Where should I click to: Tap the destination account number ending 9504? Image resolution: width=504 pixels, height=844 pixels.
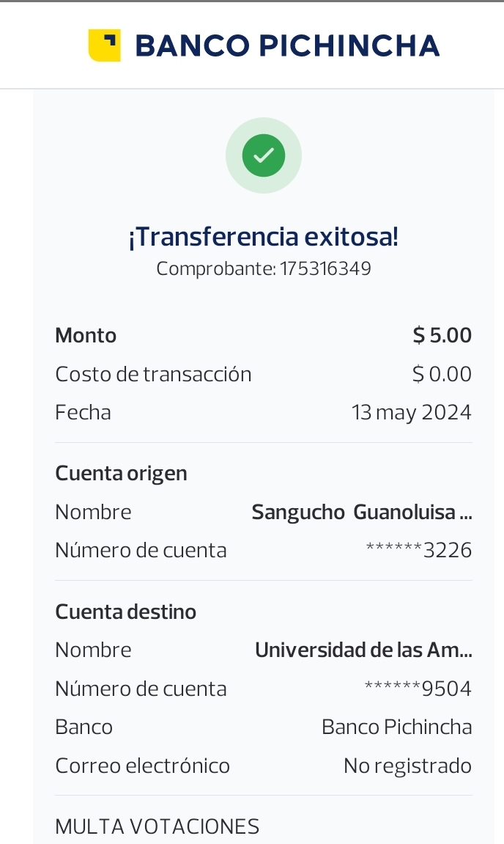[418, 689]
